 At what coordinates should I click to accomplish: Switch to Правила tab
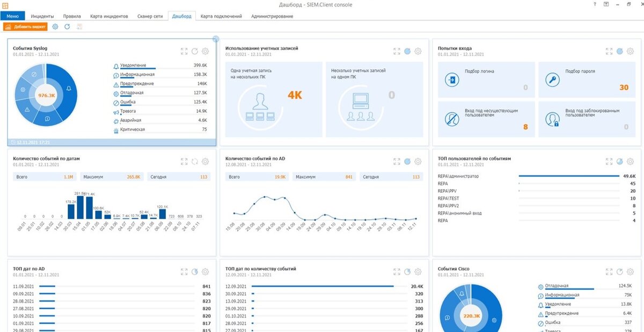coord(71,16)
